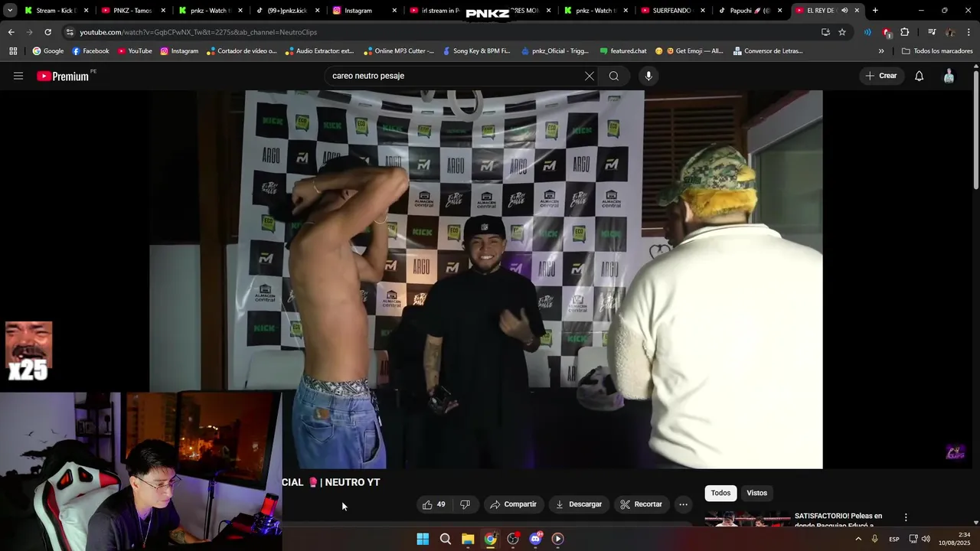Open Chrome extensions puzzle icon
Viewport: 980px width, 551px height.
(904, 32)
